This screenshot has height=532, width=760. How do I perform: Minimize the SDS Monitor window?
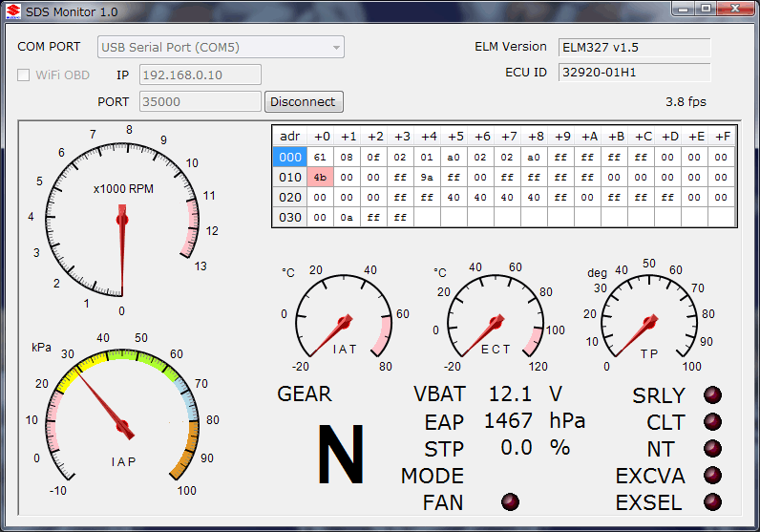[682, 9]
